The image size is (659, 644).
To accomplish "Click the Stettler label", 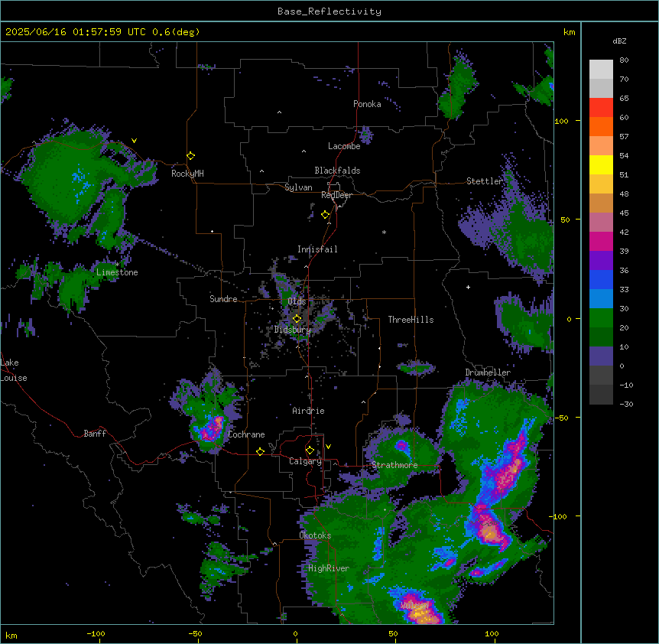I will pyautogui.click(x=485, y=181).
